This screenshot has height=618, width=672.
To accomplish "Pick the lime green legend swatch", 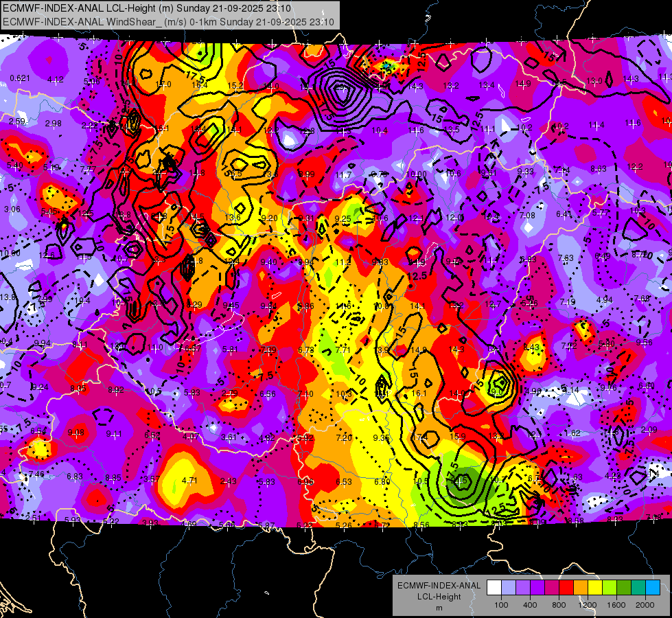I will 610,588.
